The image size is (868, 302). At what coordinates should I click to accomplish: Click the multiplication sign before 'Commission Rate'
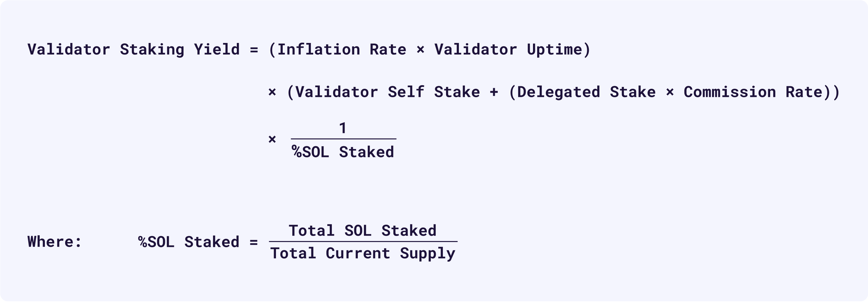coord(670,92)
